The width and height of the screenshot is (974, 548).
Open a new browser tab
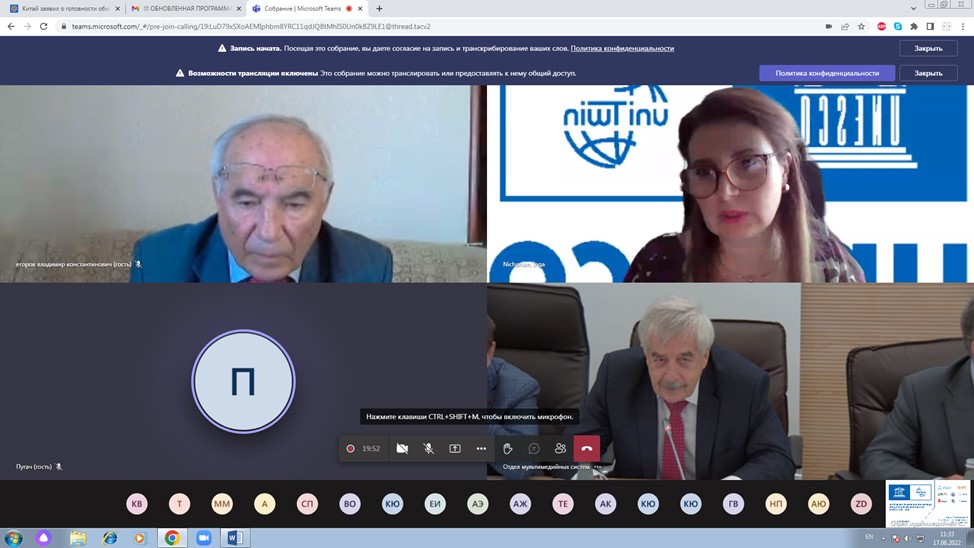(379, 9)
